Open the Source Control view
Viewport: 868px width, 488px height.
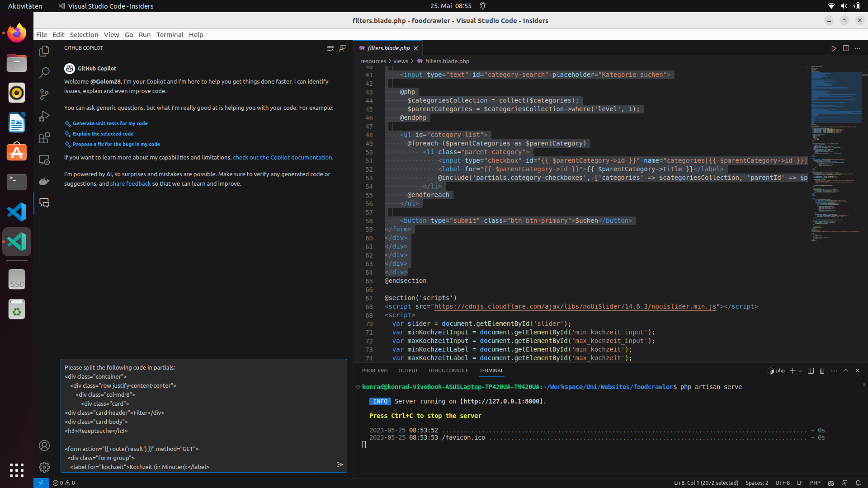coord(44,94)
